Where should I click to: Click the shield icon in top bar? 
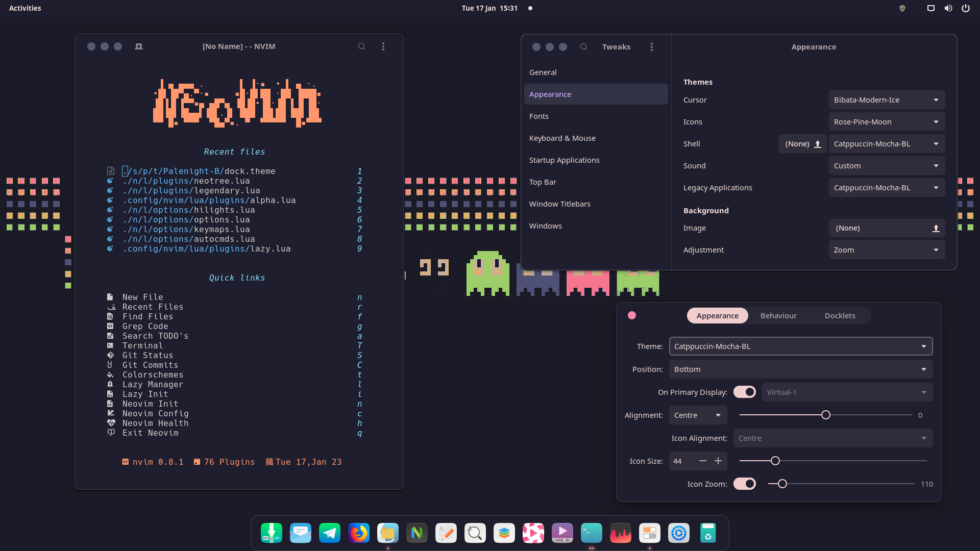tap(902, 8)
